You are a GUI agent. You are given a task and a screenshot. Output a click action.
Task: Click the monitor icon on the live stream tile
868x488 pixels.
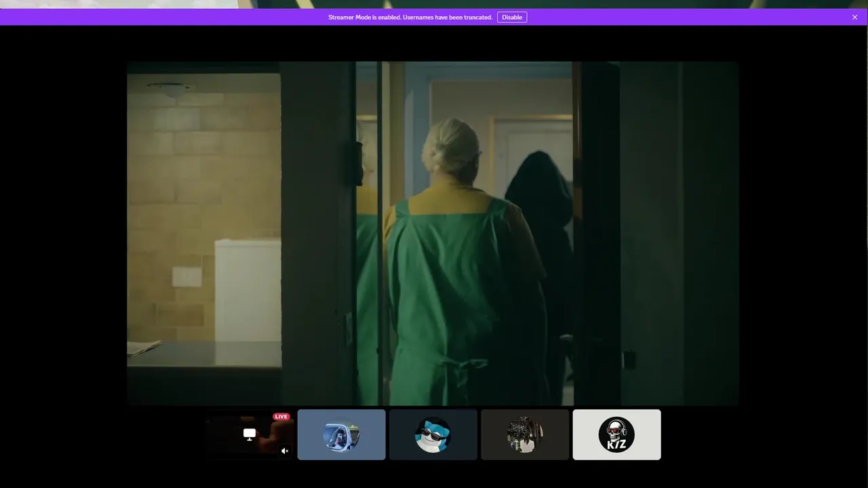[250, 434]
